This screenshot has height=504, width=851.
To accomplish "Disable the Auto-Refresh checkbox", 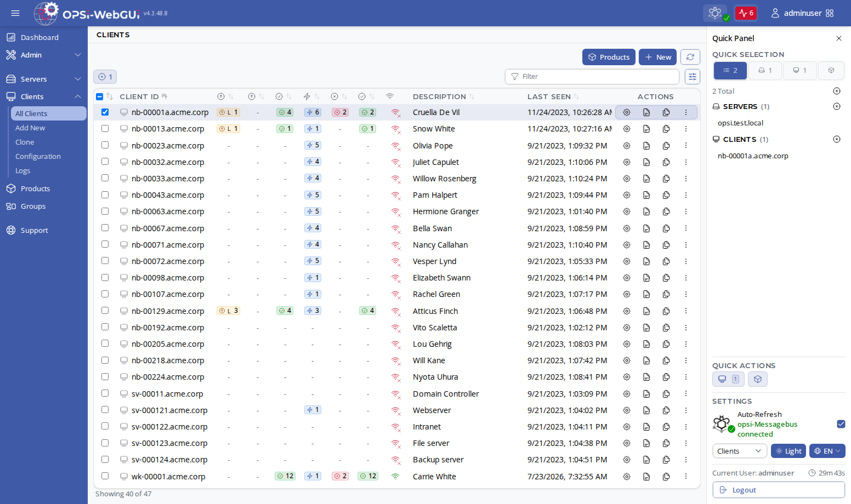I will 841,424.
